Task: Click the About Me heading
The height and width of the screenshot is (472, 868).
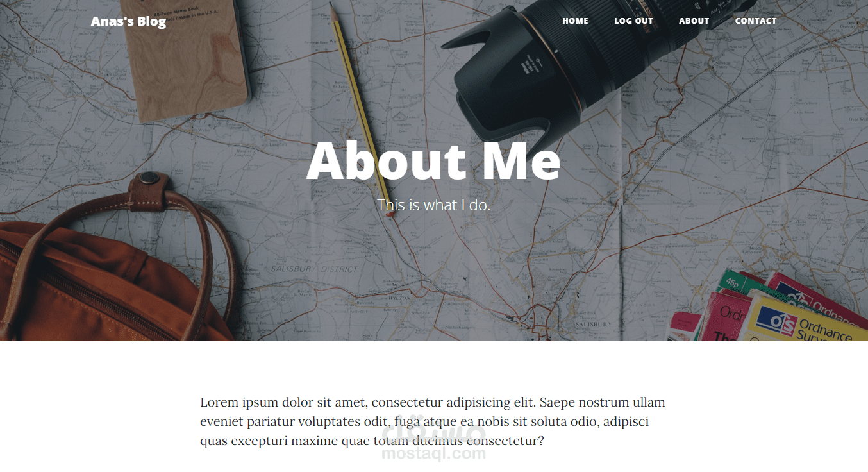Action: [433, 161]
